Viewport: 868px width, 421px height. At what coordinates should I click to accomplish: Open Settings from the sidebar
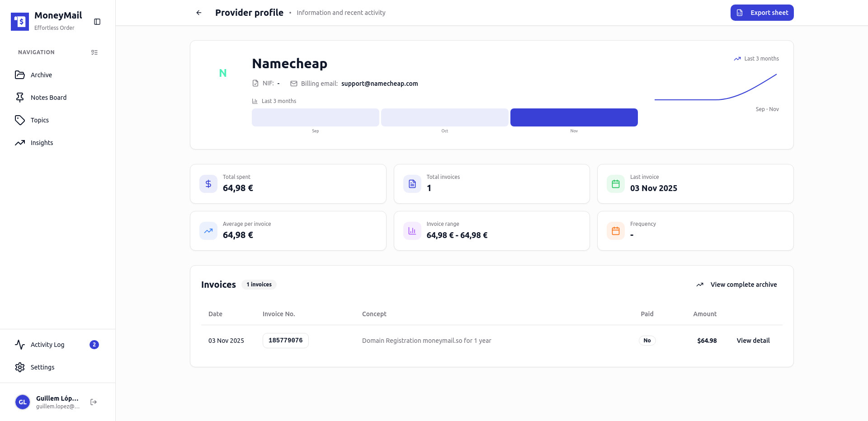(x=42, y=367)
